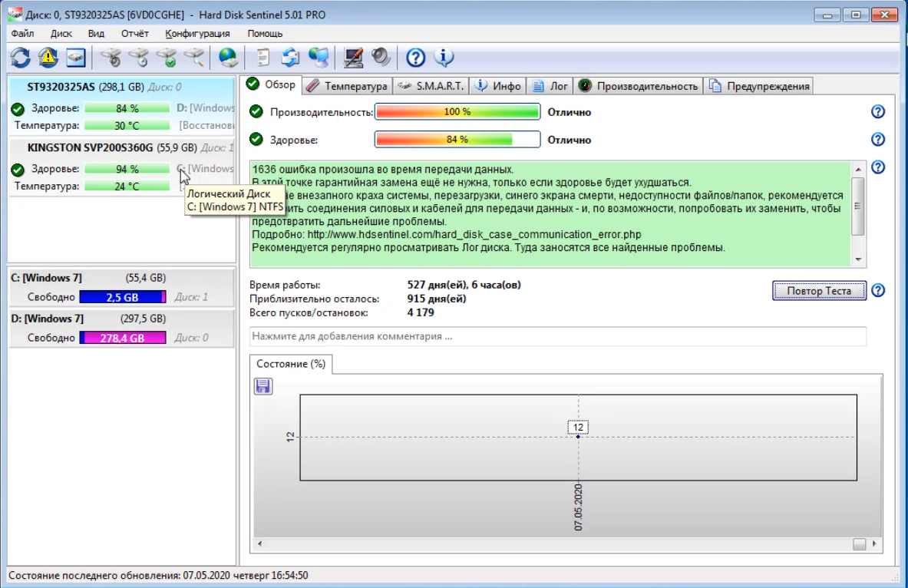Open the Диск menu
Screen dimensions: 908x588
coord(61,34)
